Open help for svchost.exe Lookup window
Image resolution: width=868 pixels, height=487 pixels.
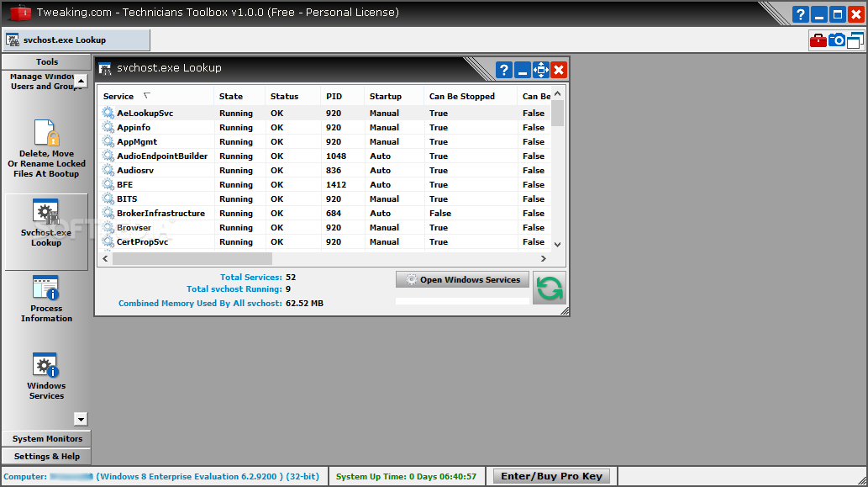504,70
